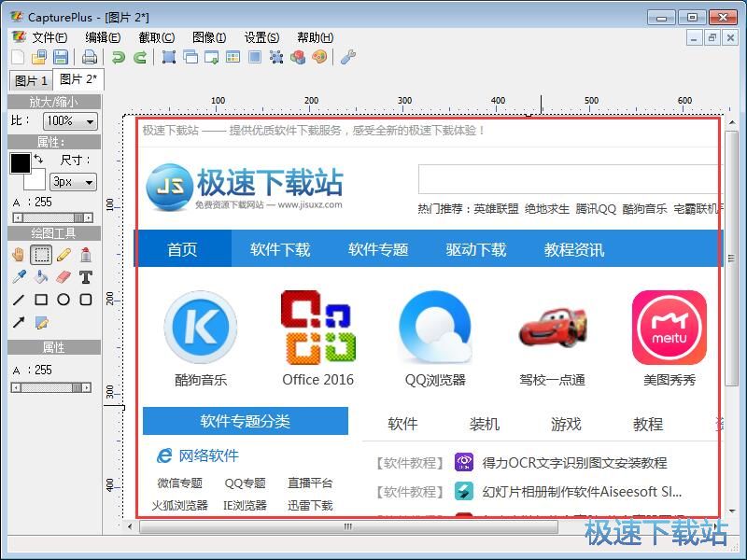The width and height of the screenshot is (747, 560).
Task: Activate the text tool
Action: [86, 276]
